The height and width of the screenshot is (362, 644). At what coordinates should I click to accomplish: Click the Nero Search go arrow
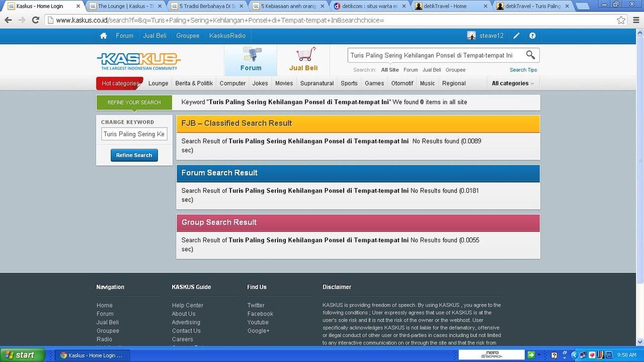(x=531, y=355)
